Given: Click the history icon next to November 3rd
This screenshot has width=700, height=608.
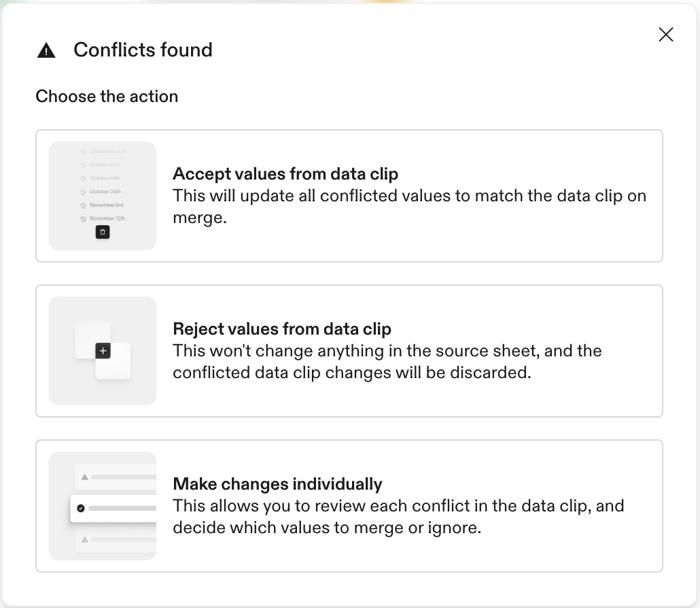Looking at the screenshot, I should tap(83, 205).
